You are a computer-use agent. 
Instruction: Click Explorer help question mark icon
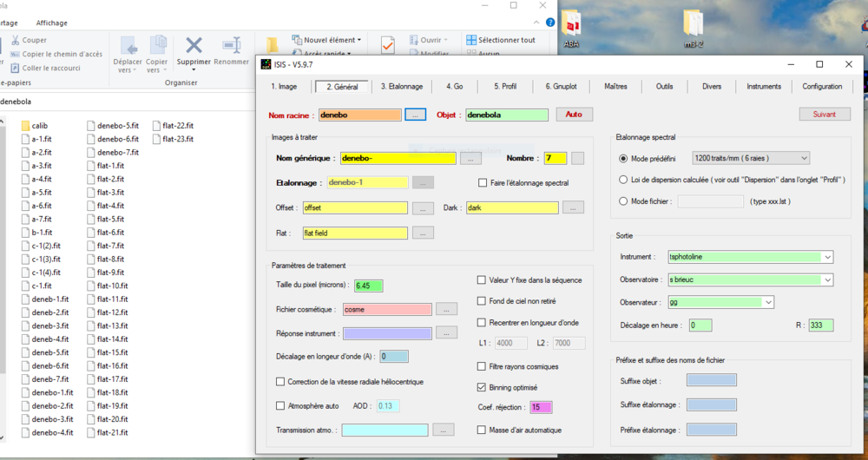pyautogui.click(x=550, y=23)
